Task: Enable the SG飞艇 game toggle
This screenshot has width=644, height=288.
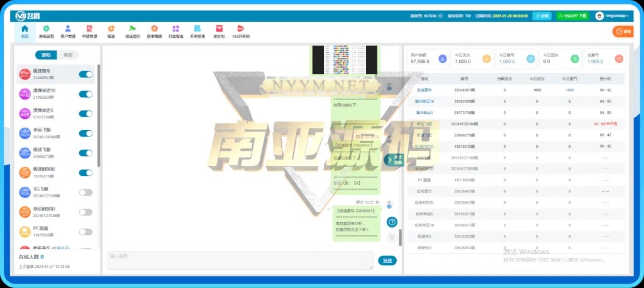Action: 86,192
